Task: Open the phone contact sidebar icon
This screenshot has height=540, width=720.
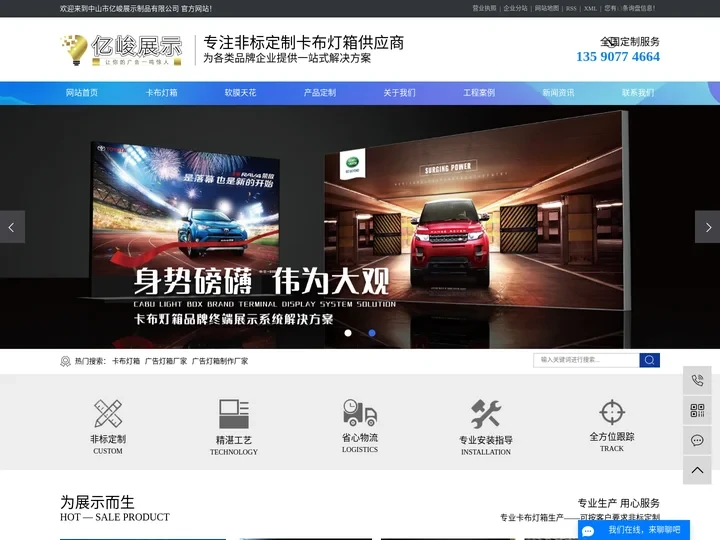Action: [x=697, y=381]
